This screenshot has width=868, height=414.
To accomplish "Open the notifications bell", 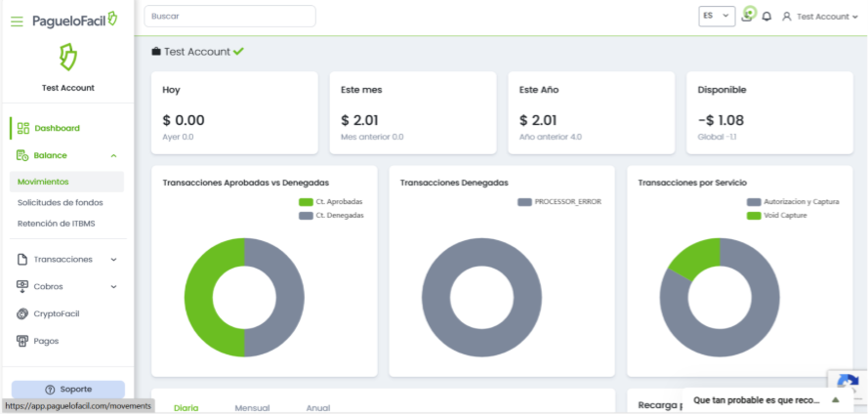I will point(766,17).
